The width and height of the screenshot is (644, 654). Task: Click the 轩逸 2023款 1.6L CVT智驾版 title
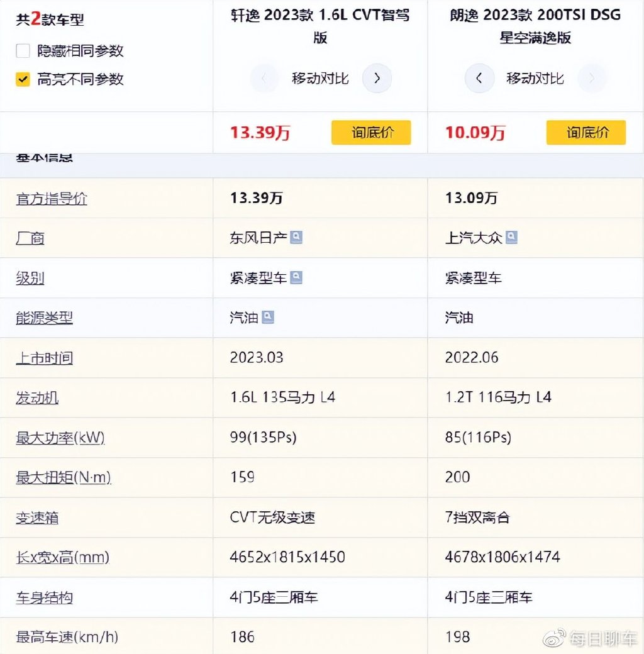coord(320,26)
